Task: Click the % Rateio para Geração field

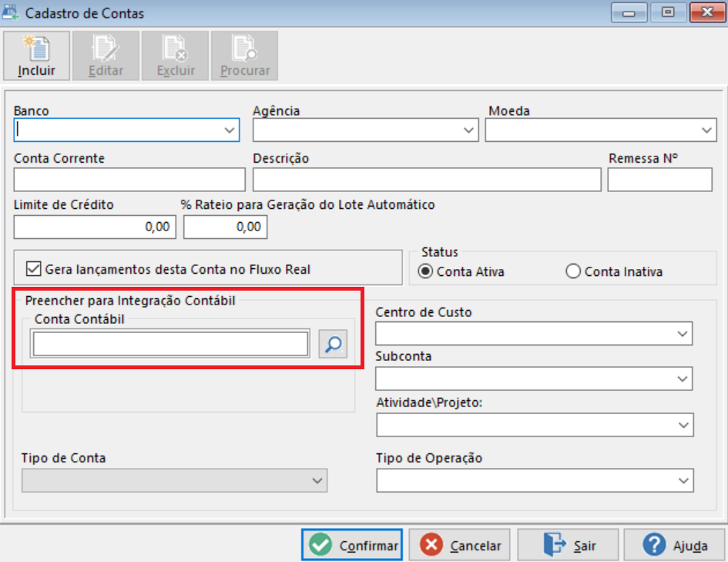Action: tap(225, 227)
